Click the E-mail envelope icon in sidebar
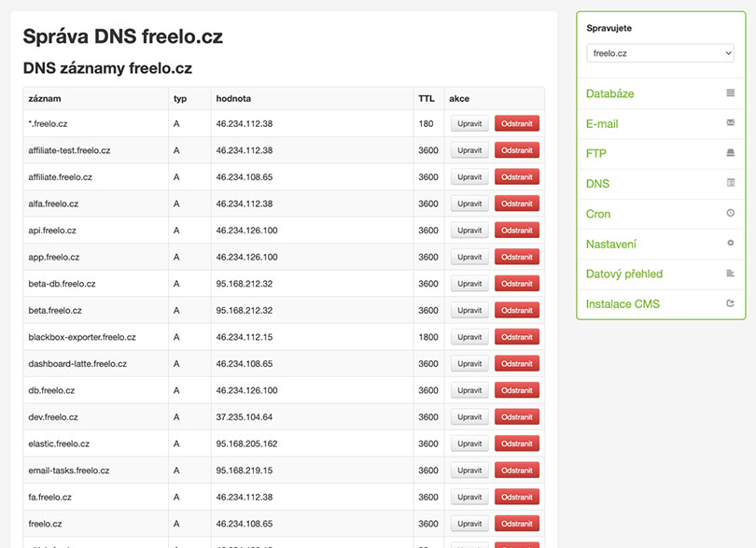Viewport: 756px width, 548px height. click(x=731, y=122)
